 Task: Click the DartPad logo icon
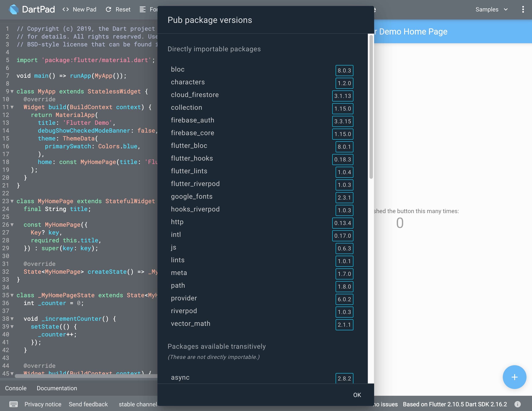(14, 9)
